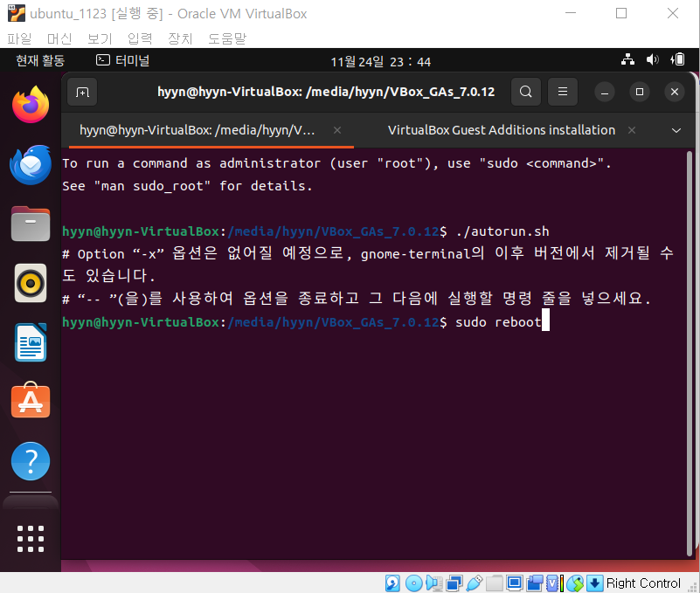Open the Help question-mark dock icon
700x593 pixels.
(x=31, y=461)
